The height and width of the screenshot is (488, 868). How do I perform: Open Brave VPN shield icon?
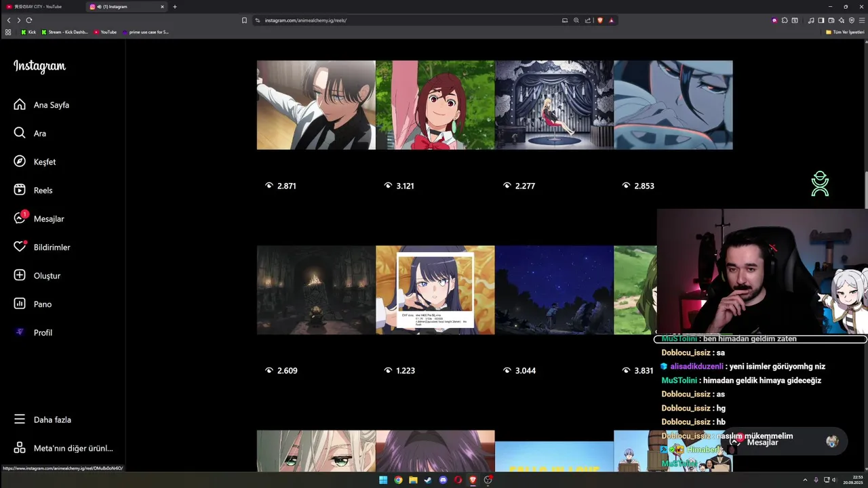(x=852, y=20)
